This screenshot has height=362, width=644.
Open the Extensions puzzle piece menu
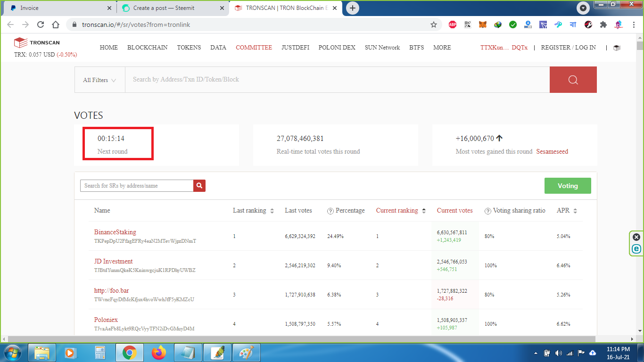pos(603,25)
